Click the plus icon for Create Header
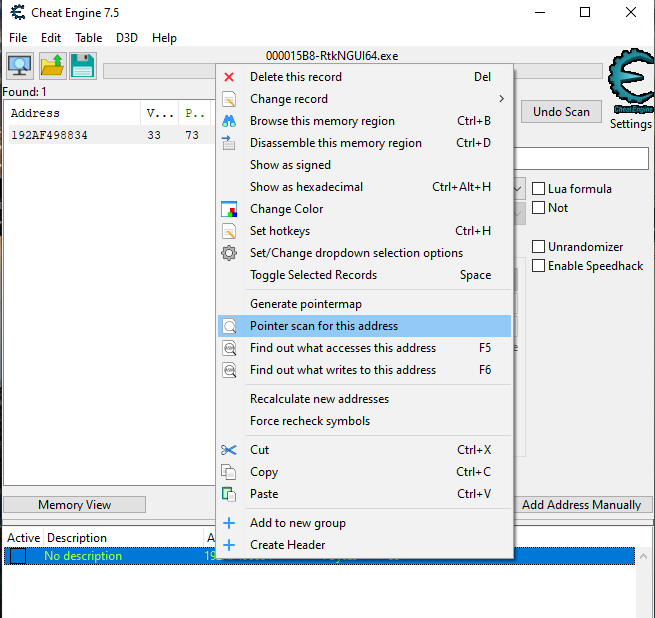Screen dimensions: 655x618 tap(229, 545)
